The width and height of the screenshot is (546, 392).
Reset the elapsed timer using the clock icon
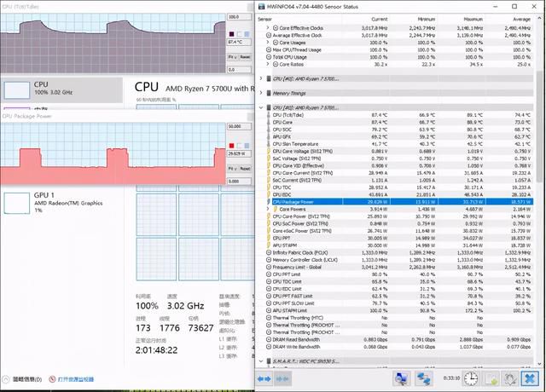click(x=470, y=378)
